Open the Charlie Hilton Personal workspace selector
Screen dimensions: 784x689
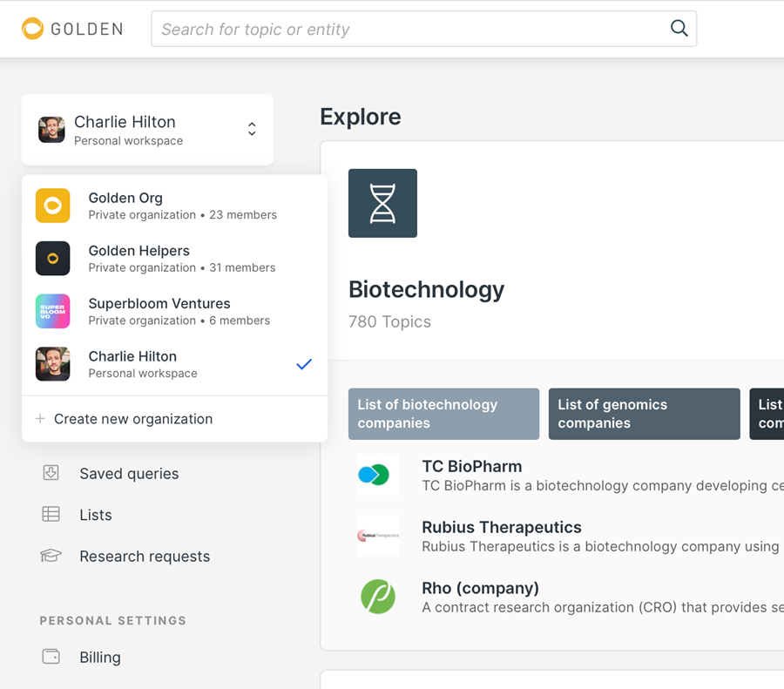point(147,130)
